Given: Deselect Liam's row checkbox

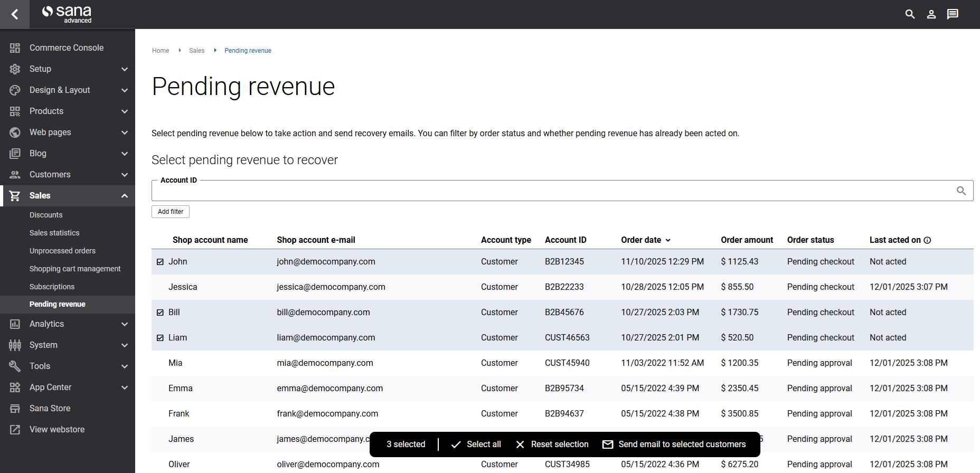Looking at the screenshot, I should pos(161,338).
